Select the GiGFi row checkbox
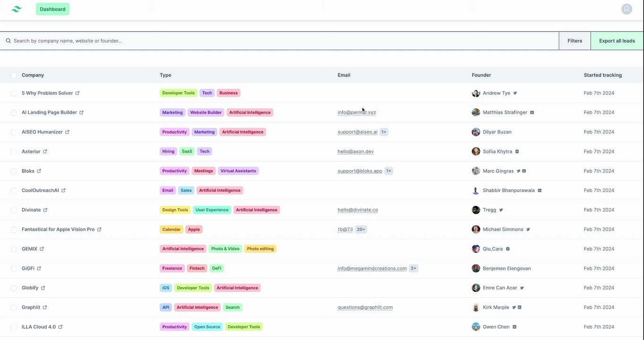This screenshot has height=340, width=644. point(14,269)
